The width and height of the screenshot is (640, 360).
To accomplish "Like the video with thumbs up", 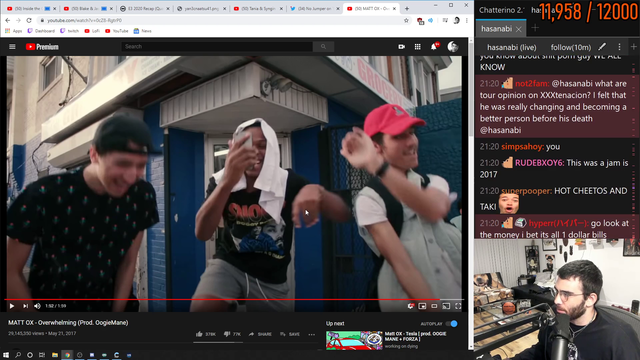I will click(x=205, y=334).
